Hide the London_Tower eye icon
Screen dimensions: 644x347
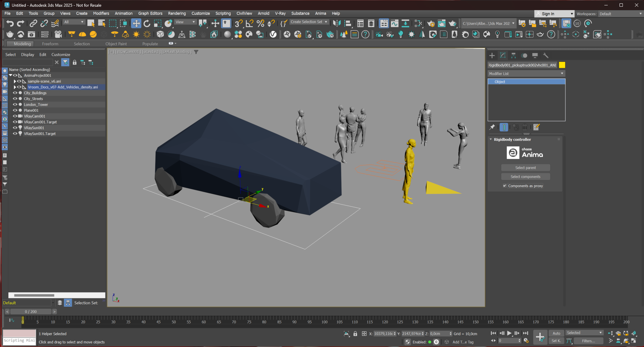(15, 104)
